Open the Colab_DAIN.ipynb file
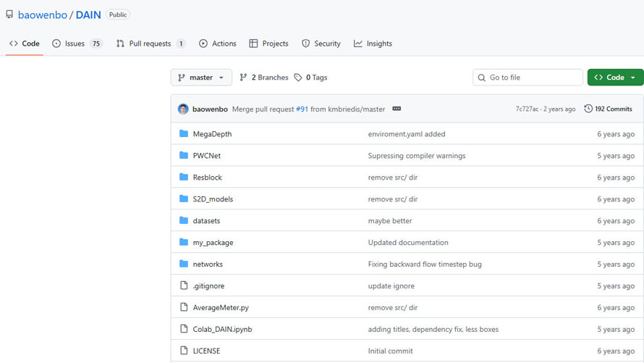The height and width of the screenshot is (363, 644). coord(222,330)
